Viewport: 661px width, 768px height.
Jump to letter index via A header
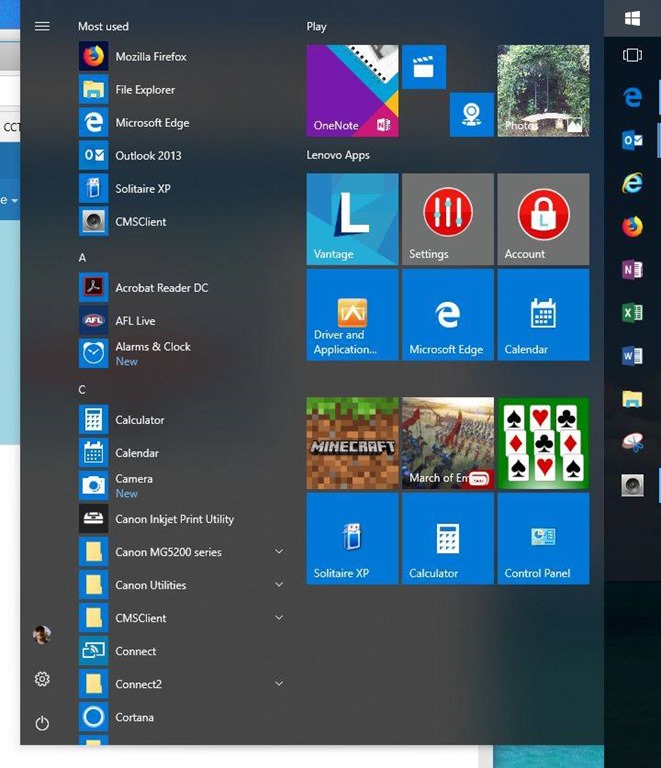coord(82,258)
